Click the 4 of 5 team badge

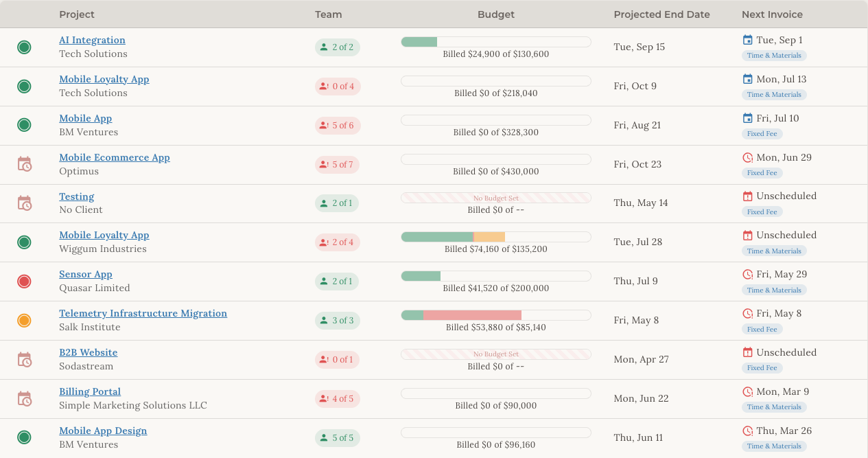[x=338, y=399]
